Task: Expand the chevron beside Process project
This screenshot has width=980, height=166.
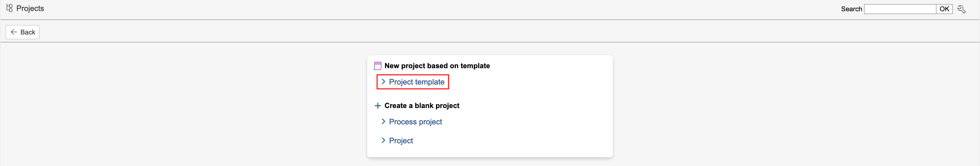Action: (x=383, y=122)
